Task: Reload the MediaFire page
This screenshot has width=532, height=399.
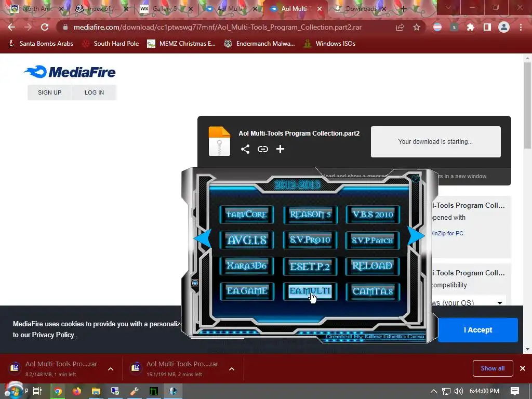Action: coord(45,27)
